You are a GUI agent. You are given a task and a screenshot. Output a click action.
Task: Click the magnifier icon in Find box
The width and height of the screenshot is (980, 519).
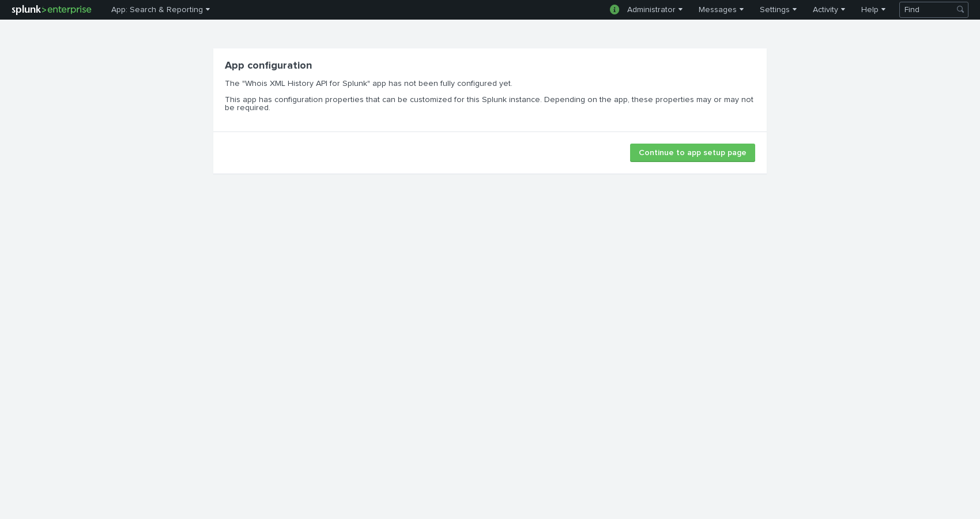tap(960, 10)
